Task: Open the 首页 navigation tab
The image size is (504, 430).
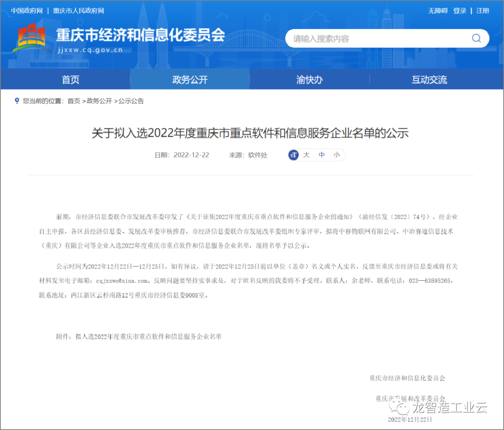Action: click(70, 80)
